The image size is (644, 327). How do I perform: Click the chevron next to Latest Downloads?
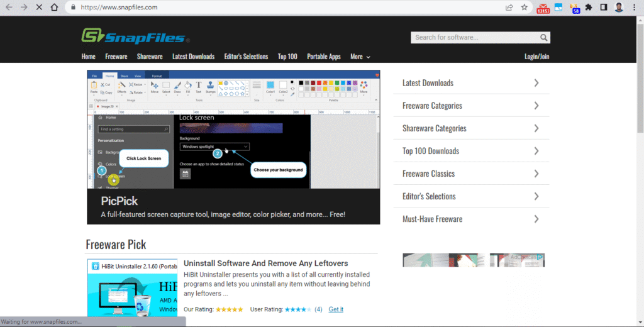536,83
